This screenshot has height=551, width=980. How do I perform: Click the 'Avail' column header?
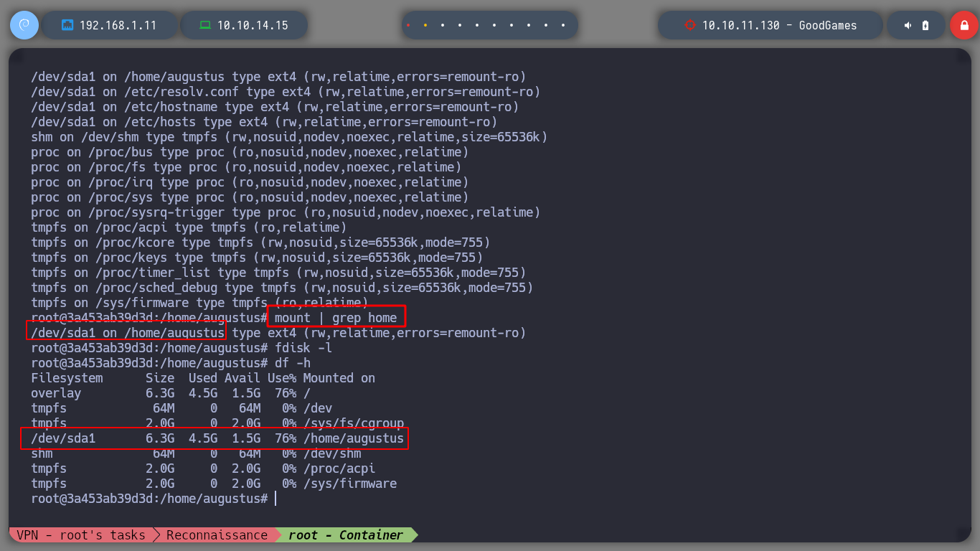click(x=242, y=378)
